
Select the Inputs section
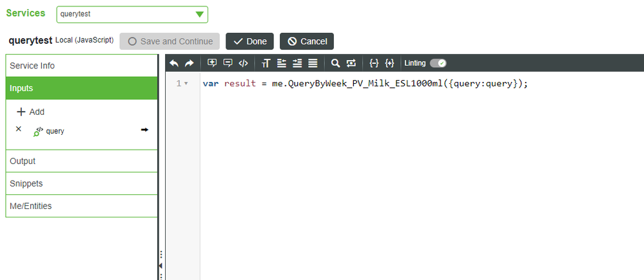click(x=82, y=88)
